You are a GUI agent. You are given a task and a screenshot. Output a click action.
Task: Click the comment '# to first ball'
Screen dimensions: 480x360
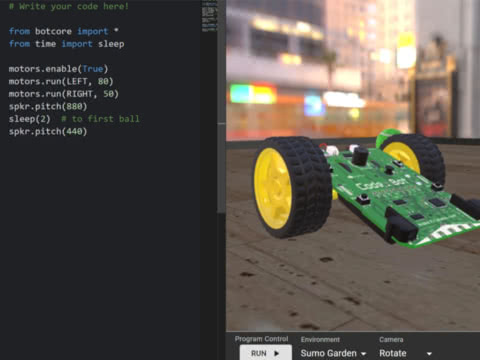(x=100, y=119)
